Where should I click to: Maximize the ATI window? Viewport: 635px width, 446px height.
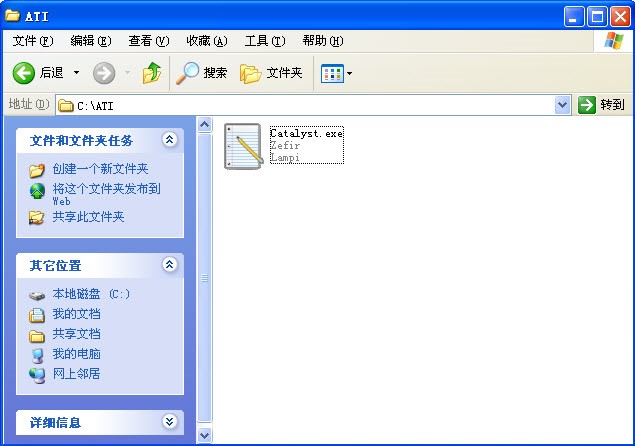[597, 17]
